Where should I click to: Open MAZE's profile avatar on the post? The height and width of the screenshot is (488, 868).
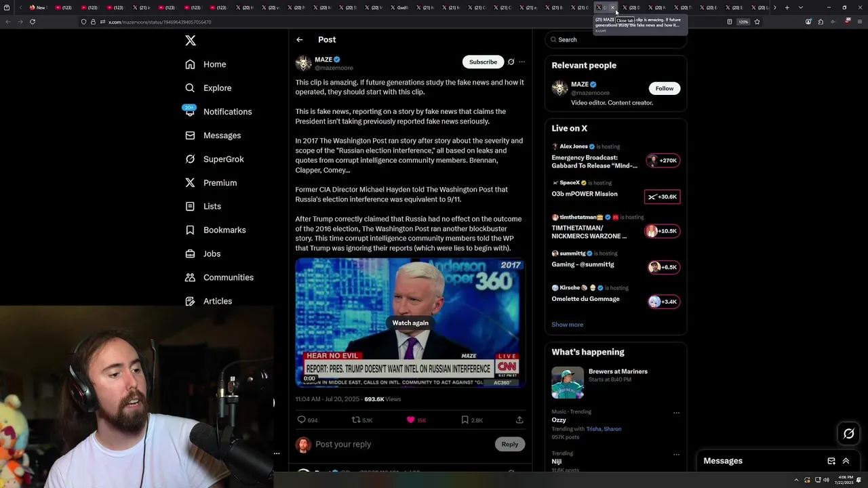pyautogui.click(x=303, y=64)
